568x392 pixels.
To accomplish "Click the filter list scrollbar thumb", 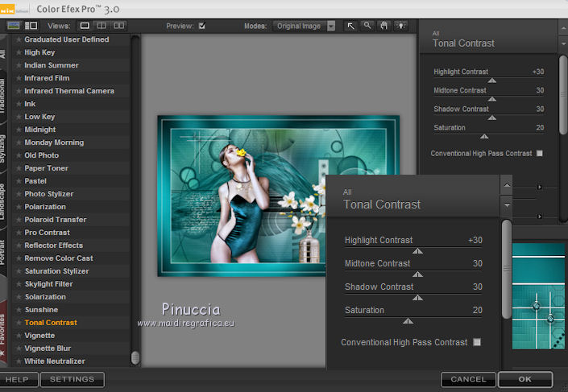I will pyautogui.click(x=135, y=357).
